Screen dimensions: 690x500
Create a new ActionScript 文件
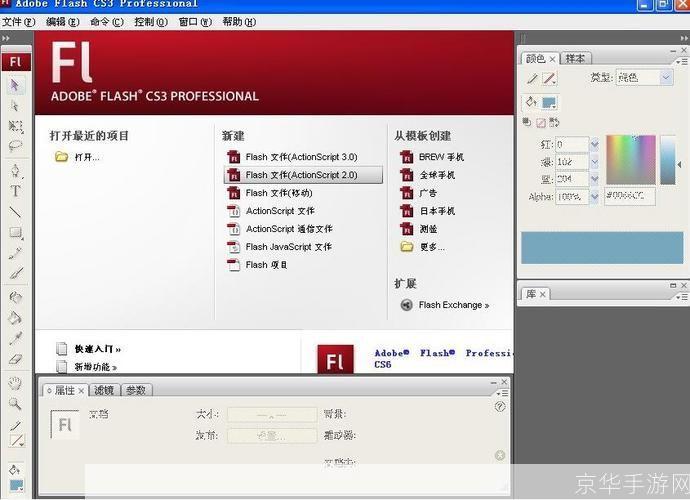pos(271,211)
